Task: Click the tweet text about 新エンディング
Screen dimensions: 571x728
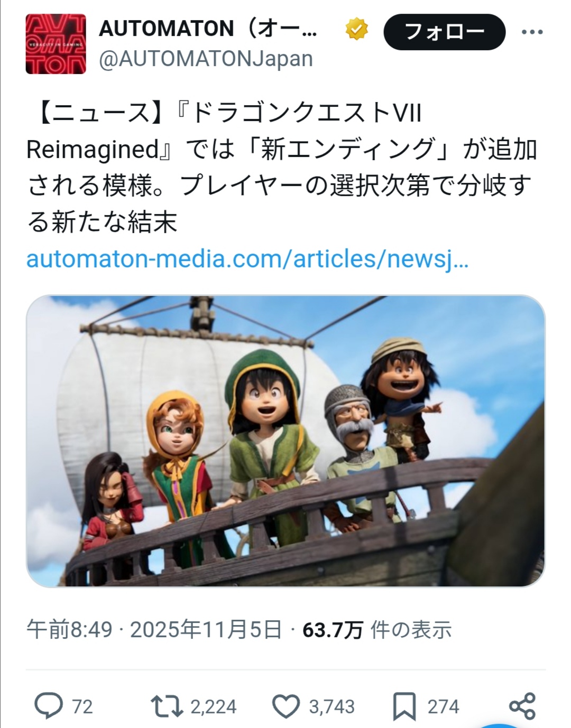Action: (283, 167)
